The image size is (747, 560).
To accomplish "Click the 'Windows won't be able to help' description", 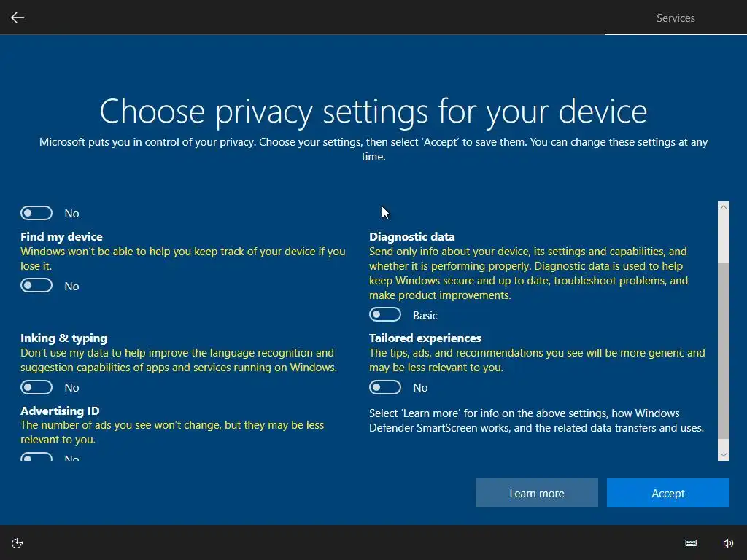I will [183, 259].
